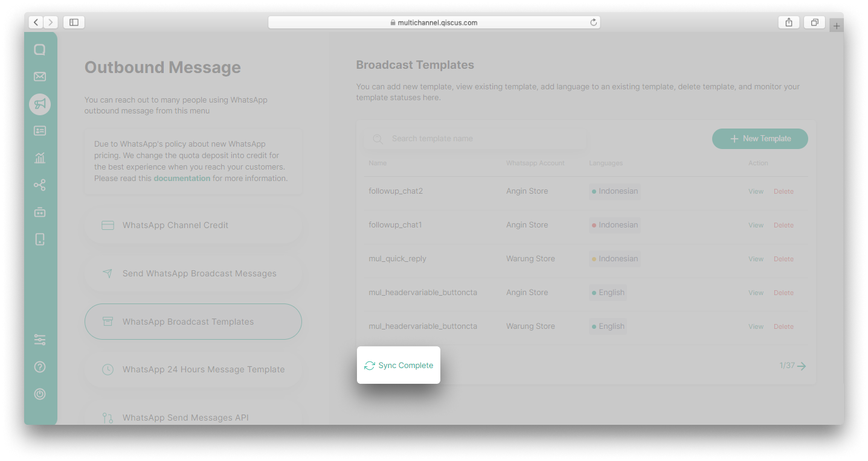Open the documentation link
Viewport: 868px width, 461px height.
pos(182,179)
